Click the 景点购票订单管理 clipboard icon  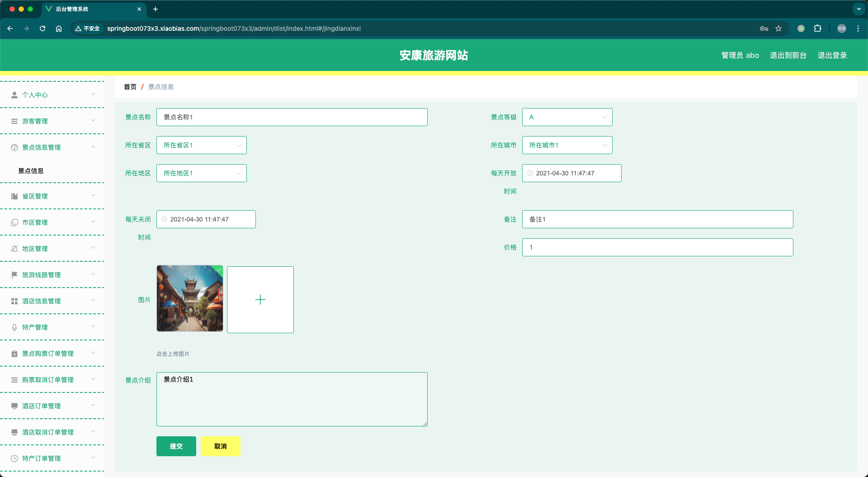14,354
